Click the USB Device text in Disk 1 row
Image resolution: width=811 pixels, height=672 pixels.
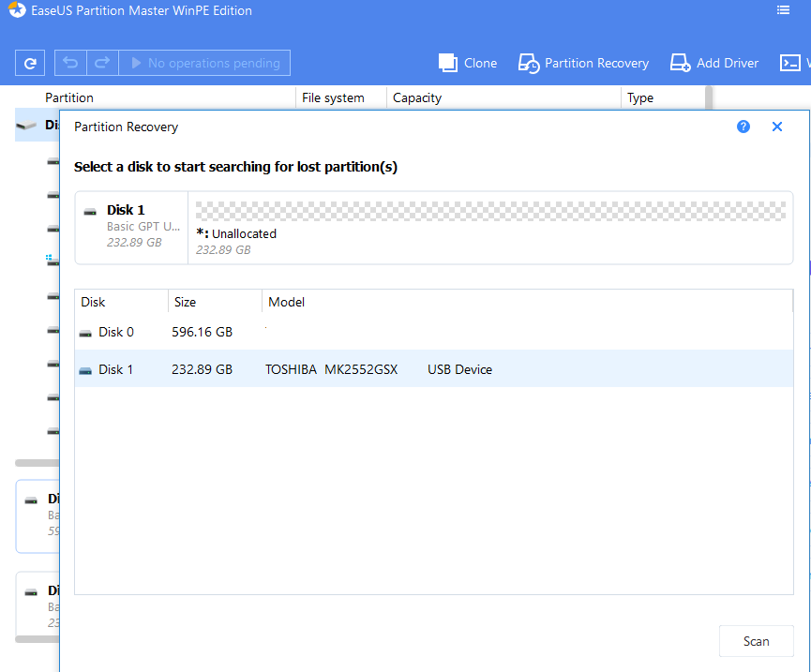(x=459, y=369)
